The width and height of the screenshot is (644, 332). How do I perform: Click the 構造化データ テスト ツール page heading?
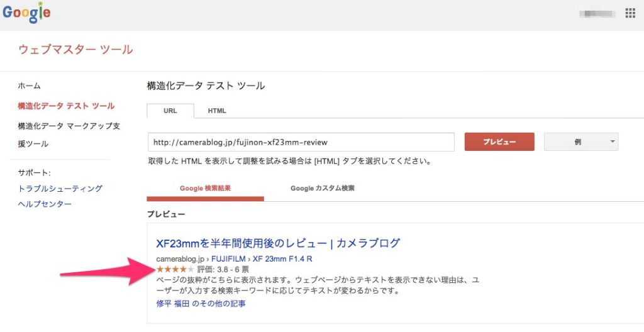coord(206,86)
